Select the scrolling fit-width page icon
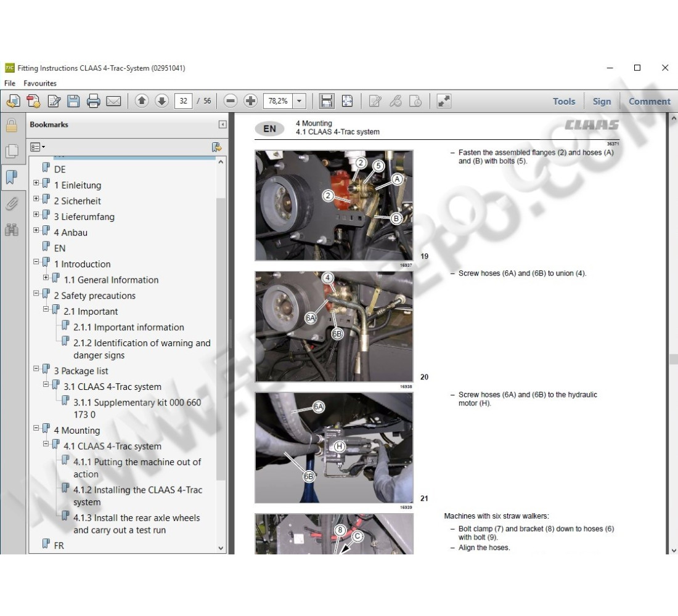Image resolution: width=678 pixels, height=616 pixels. click(x=327, y=101)
